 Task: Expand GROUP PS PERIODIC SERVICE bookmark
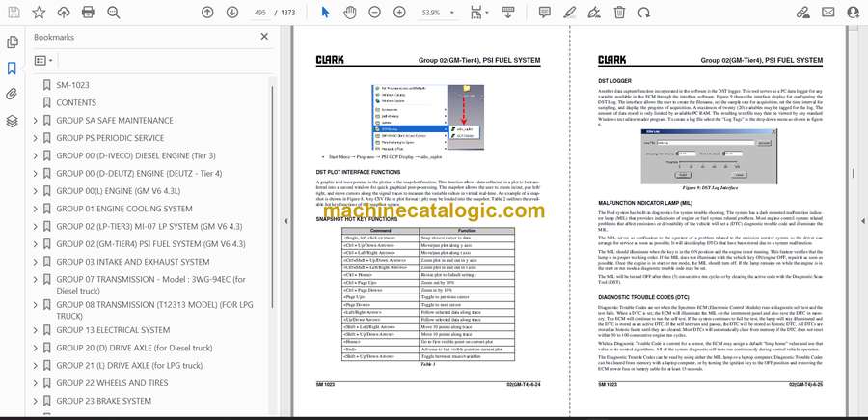tap(36, 138)
